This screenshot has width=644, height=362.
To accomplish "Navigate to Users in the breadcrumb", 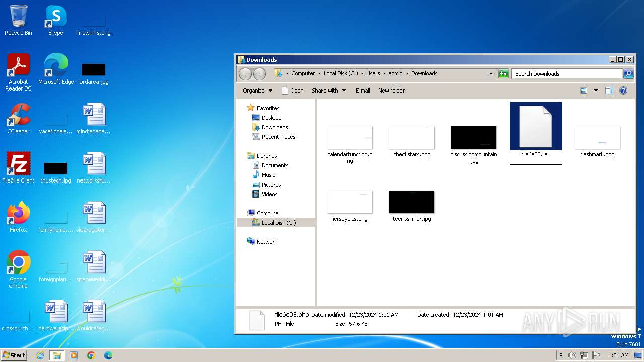I will (373, 73).
